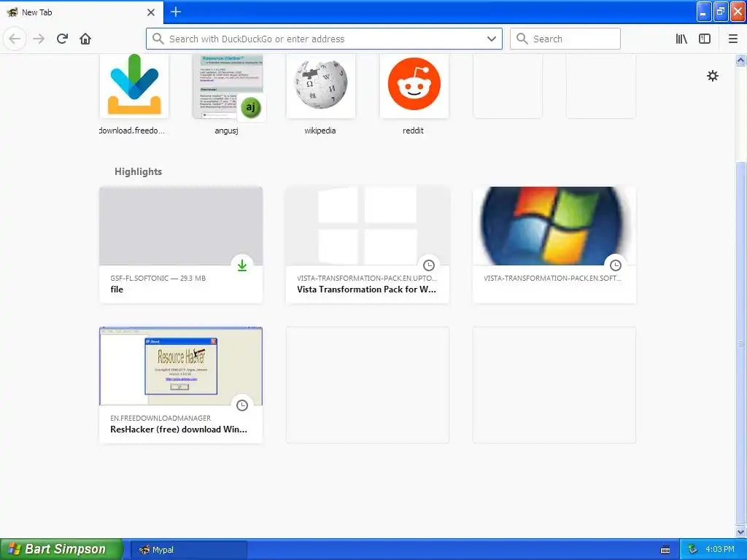Click the keyboard icon in the taskbar
The height and width of the screenshot is (560, 747).
(665, 550)
